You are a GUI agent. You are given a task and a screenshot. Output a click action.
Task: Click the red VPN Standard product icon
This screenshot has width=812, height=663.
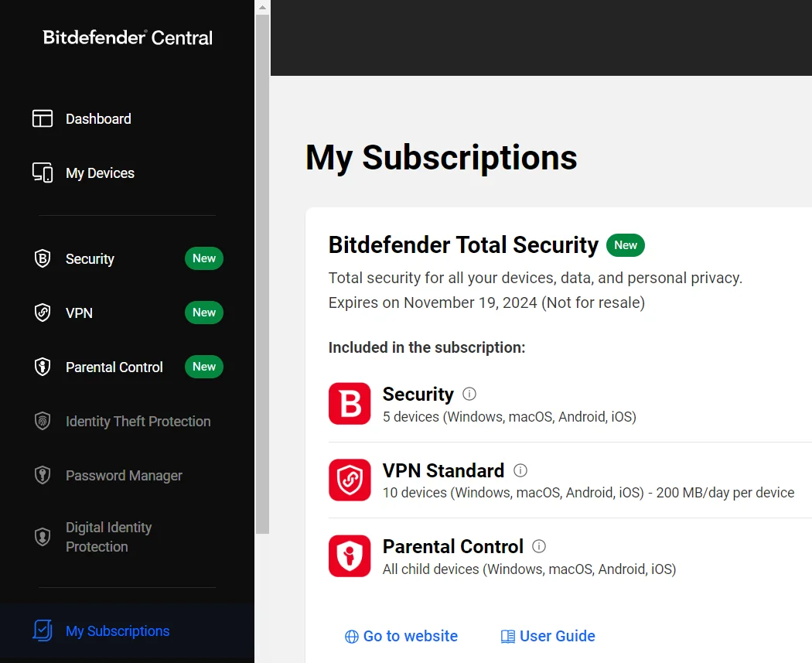coord(350,480)
